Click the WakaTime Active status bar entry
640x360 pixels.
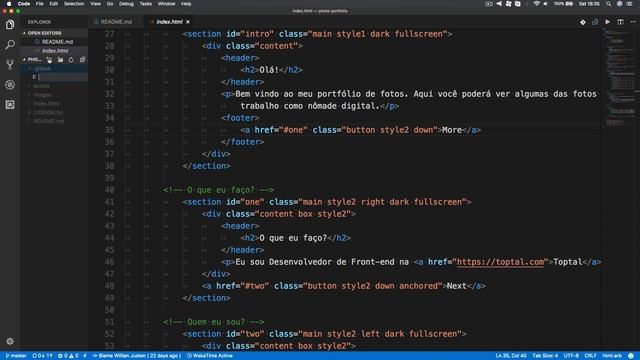point(210,356)
